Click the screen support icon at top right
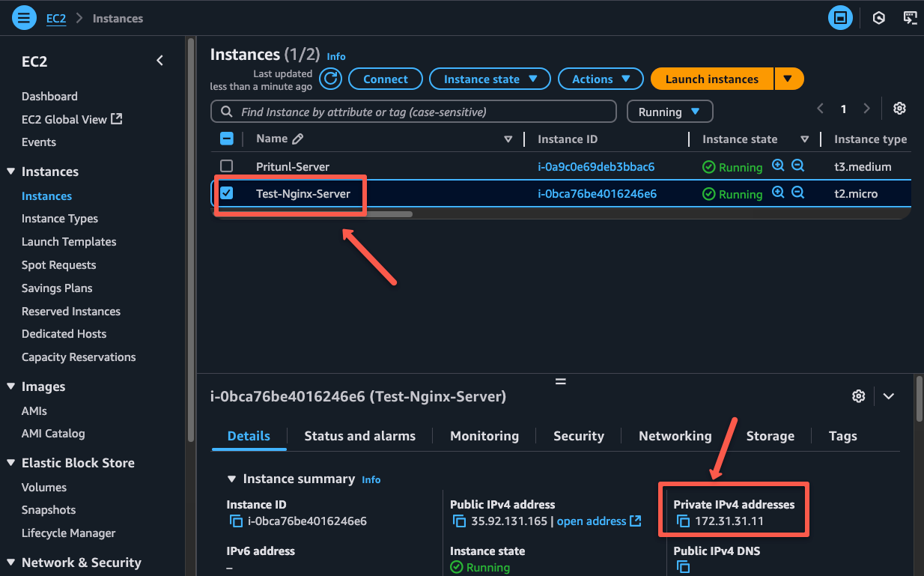This screenshot has height=576, width=924. pyautogui.click(x=910, y=17)
